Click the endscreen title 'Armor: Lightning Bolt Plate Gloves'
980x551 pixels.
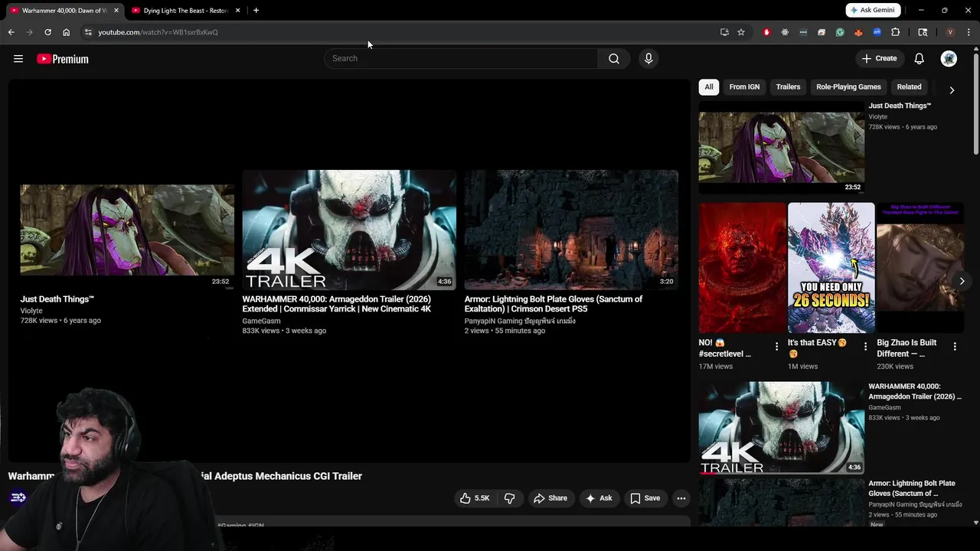554,304
